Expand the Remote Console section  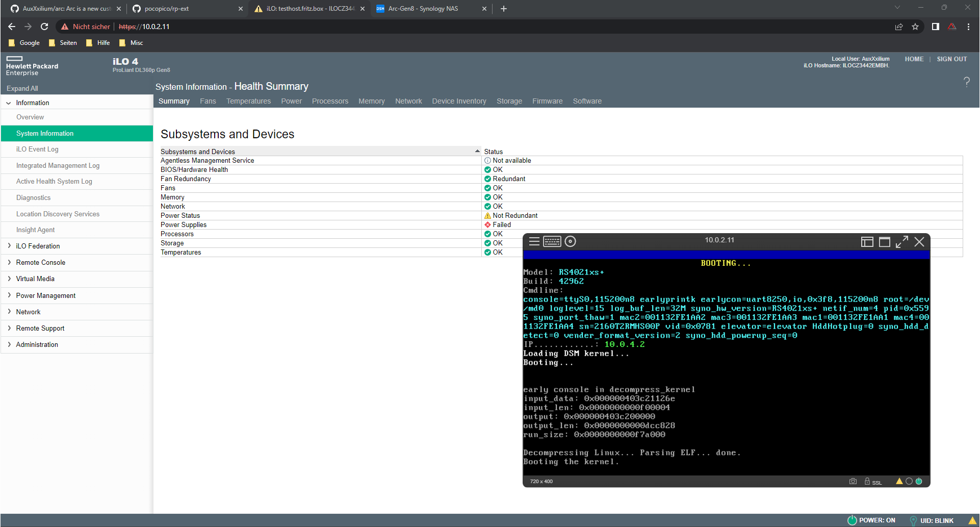[41, 262]
